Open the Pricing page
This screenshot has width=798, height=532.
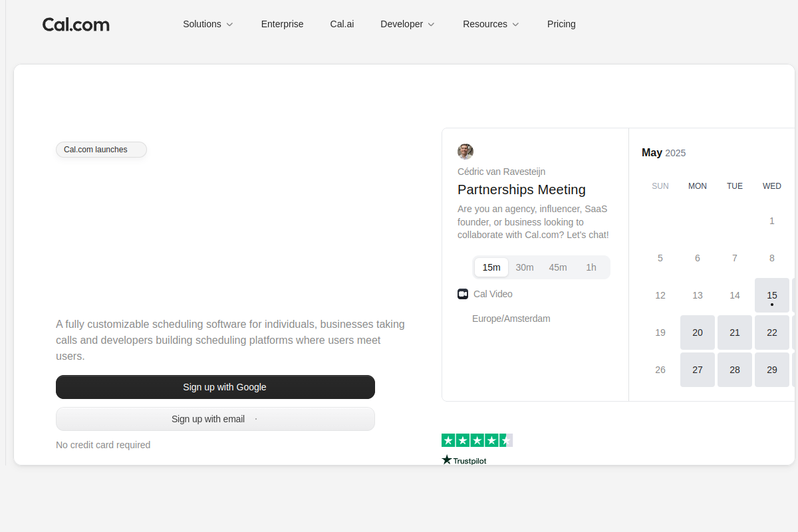tap(561, 24)
